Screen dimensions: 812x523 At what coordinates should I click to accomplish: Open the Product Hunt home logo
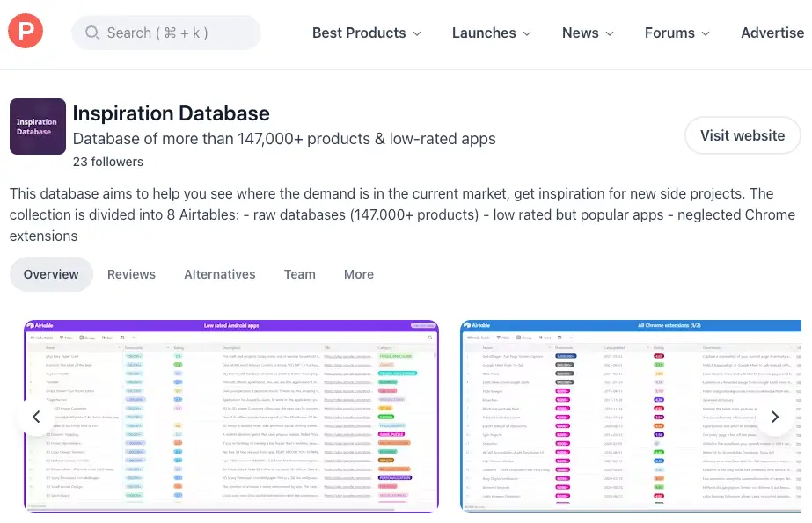26,31
